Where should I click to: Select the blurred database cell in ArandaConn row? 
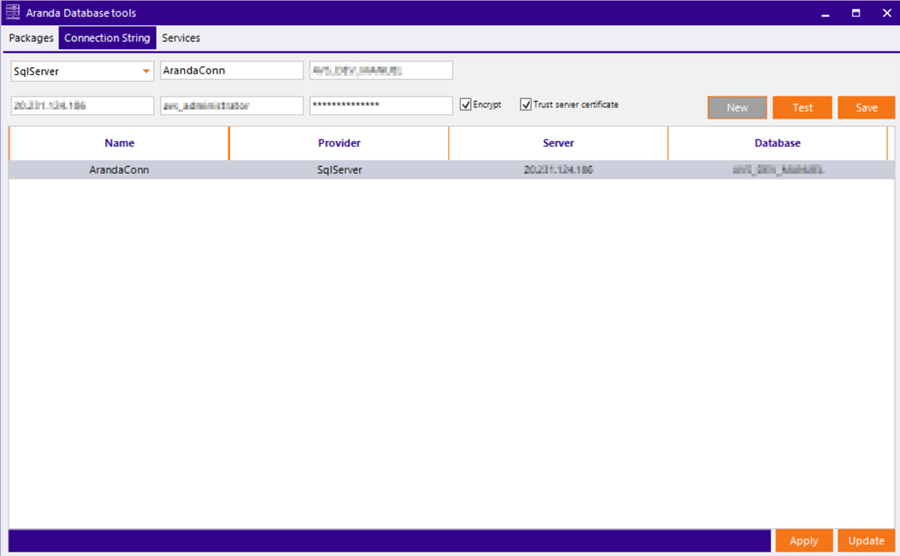[x=778, y=170]
